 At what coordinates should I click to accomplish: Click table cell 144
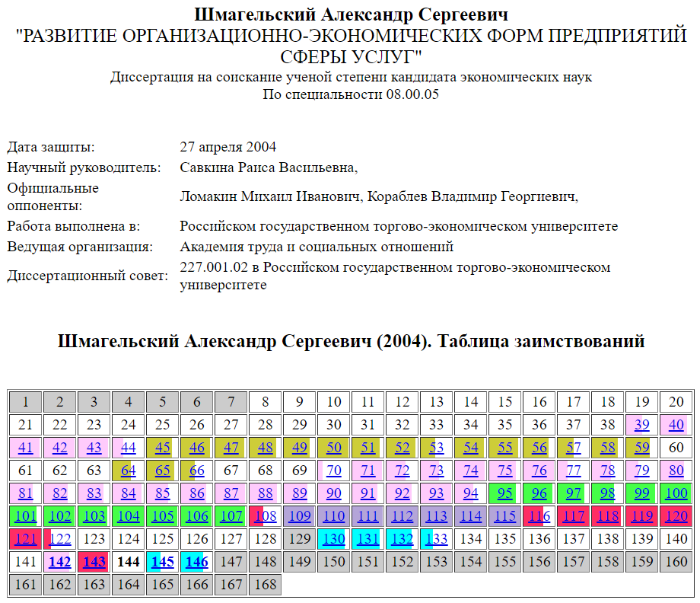click(128, 561)
